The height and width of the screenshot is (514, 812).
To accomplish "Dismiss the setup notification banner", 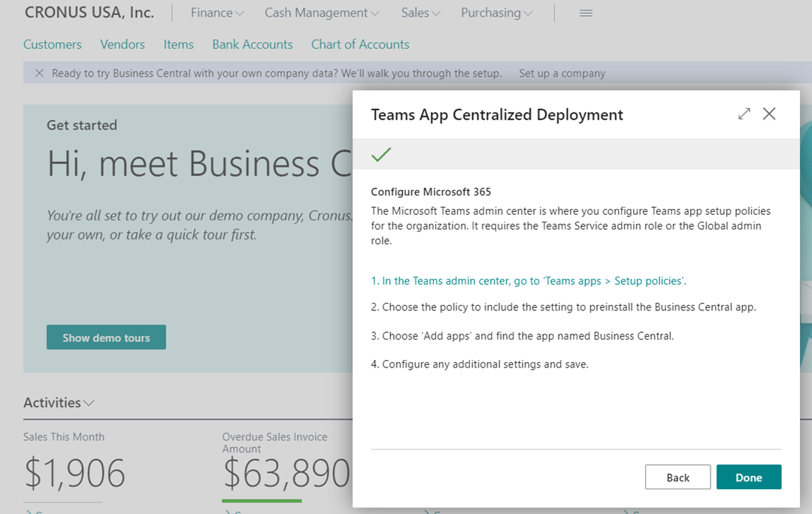I will [x=39, y=73].
